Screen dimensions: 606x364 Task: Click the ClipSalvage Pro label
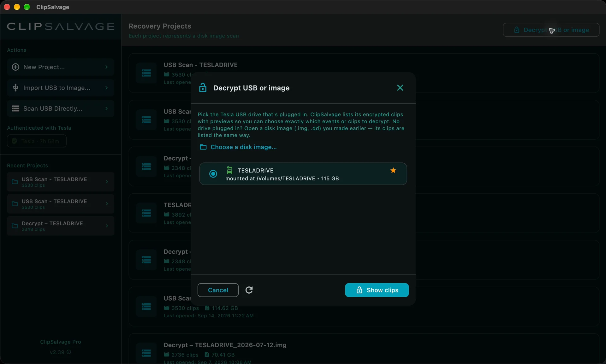click(x=61, y=342)
